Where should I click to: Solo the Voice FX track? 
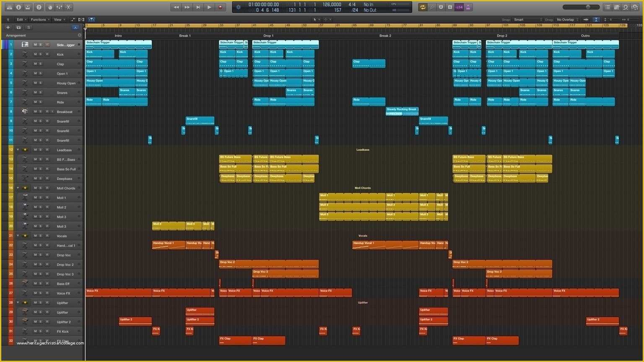pyautogui.click(x=41, y=293)
